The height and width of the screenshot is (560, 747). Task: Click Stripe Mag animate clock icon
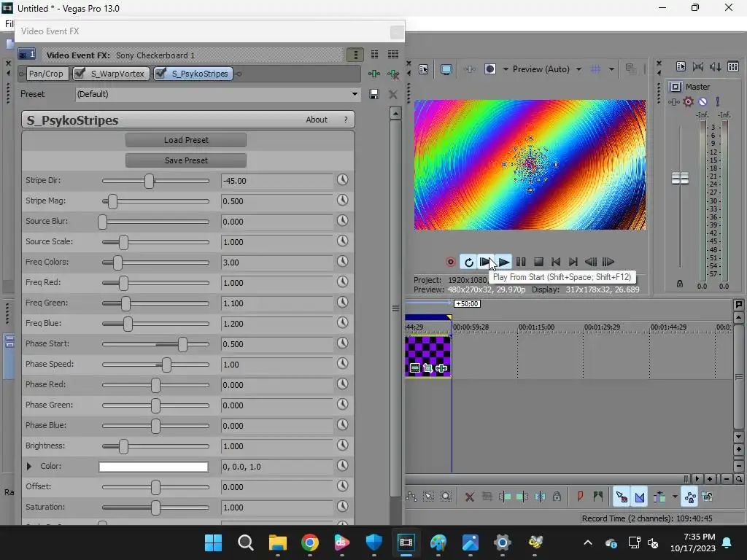pyautogui.click(x=343, y=200)
